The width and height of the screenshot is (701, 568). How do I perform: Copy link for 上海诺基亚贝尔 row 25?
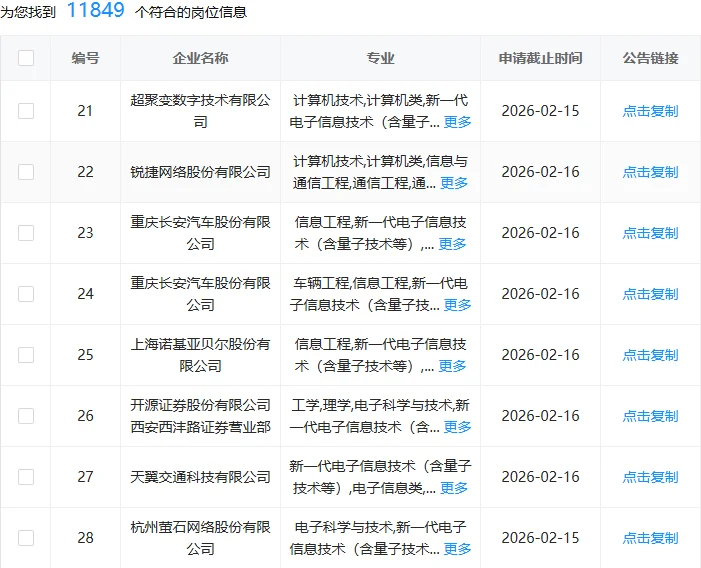(x=650, y=355)
